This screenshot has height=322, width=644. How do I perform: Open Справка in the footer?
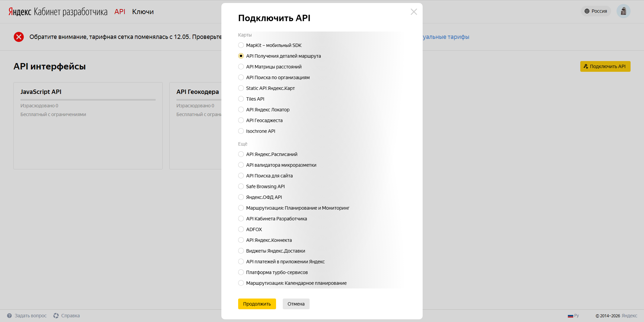(x=70, y=316)
